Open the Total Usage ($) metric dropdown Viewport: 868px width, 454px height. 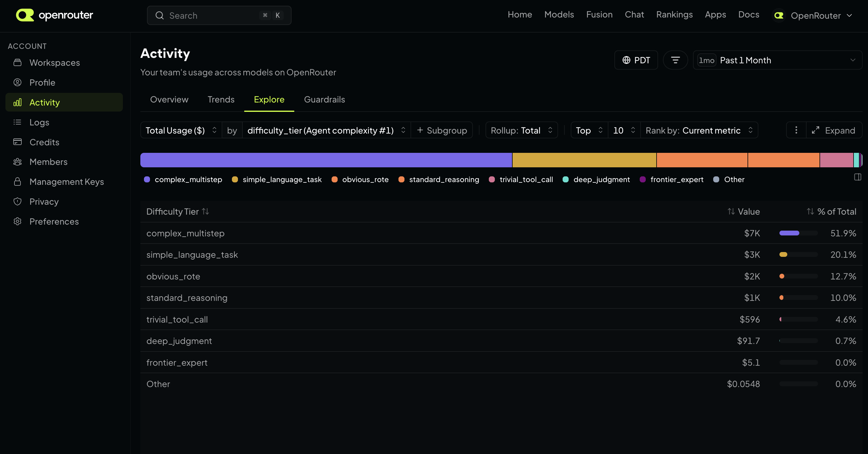pos(181,130)
